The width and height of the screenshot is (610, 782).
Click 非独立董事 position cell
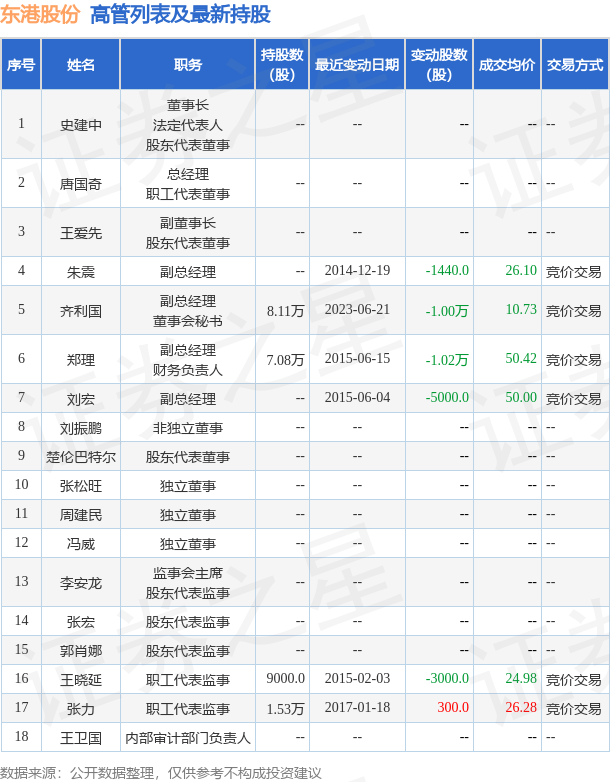(x=188, y=428)
